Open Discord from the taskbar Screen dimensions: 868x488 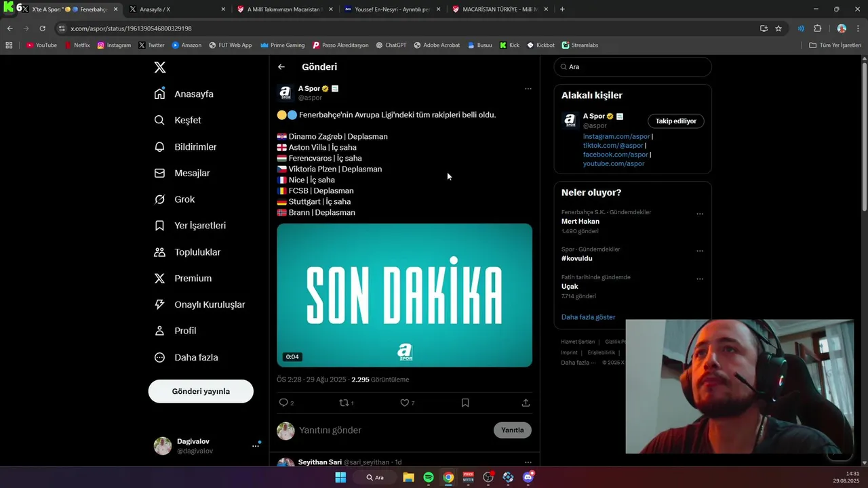tap(528, 477)
